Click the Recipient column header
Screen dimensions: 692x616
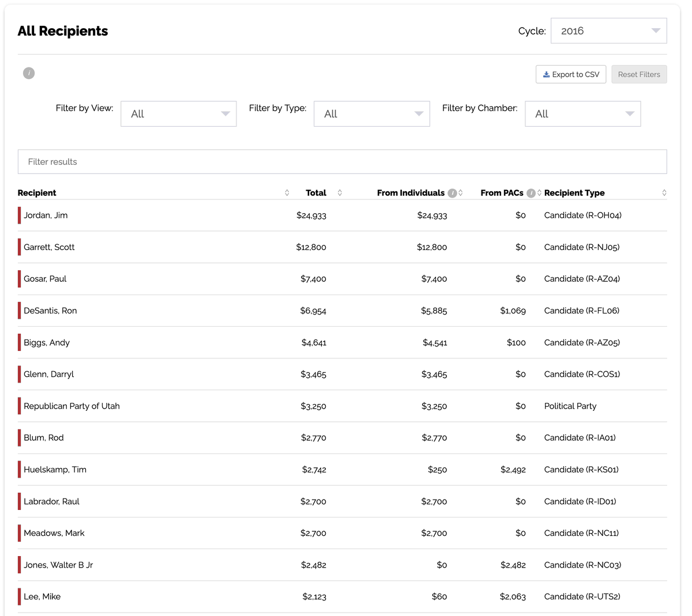[x=37, y=193]
